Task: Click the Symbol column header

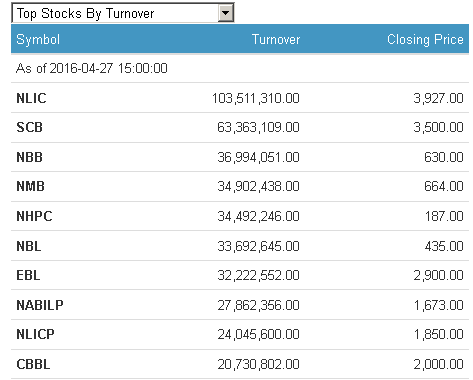Action: tap(38, 40)
